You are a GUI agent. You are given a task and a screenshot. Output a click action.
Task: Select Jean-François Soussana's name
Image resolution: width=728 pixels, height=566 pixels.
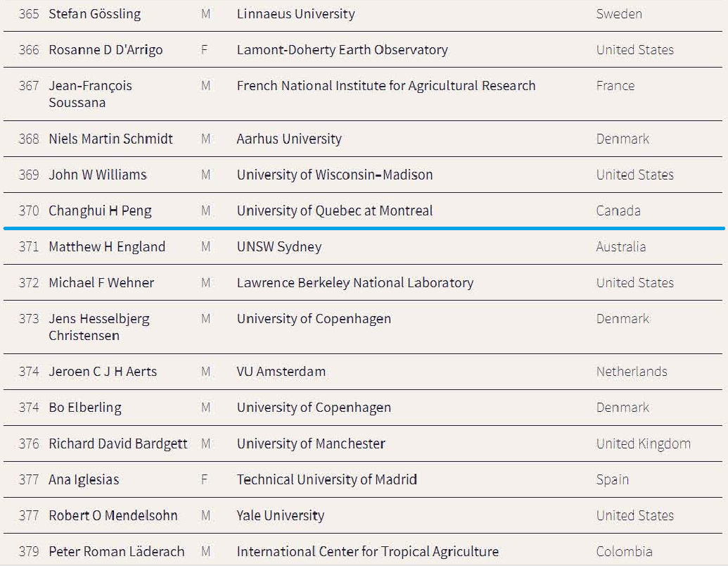click(90, 94)
